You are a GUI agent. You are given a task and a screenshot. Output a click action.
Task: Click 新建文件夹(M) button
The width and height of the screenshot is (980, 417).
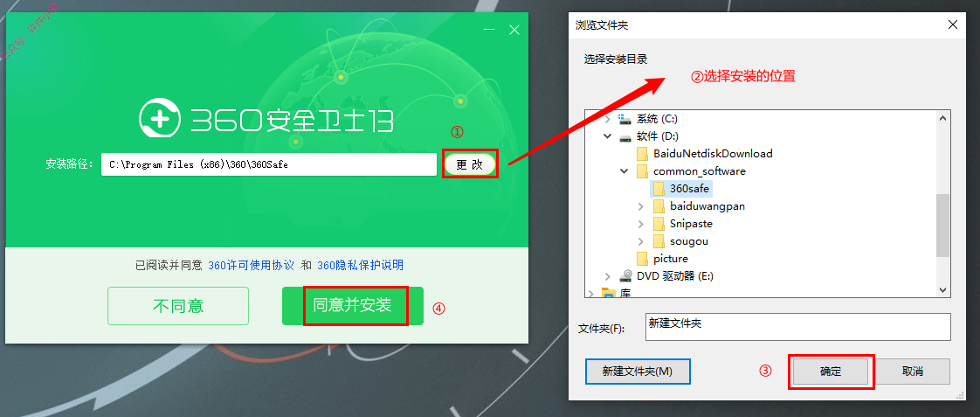click(x=638, y=372)
